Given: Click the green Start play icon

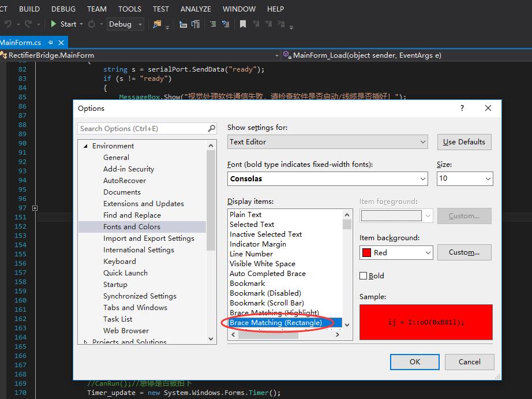Looking at the screenshot, I should tap(53, 24).
